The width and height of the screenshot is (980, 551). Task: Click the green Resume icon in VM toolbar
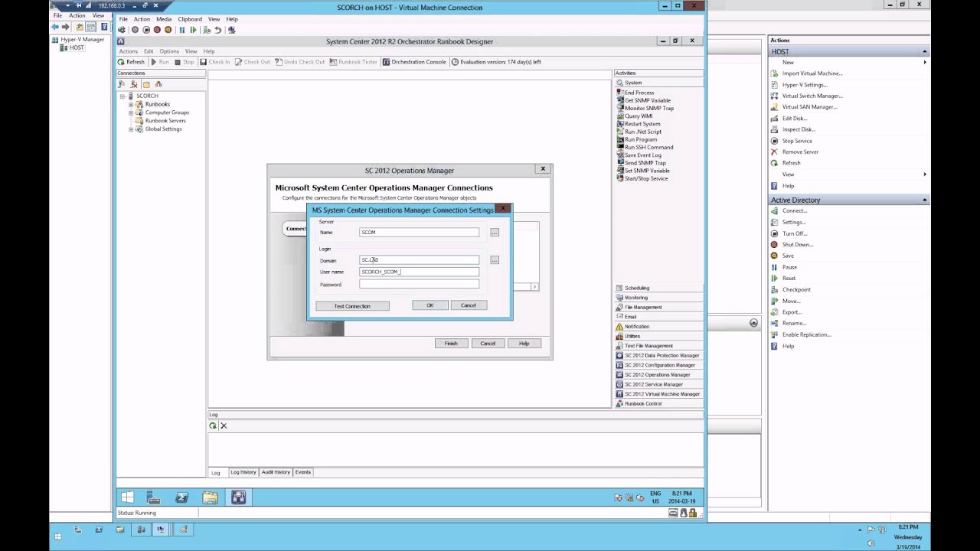point(193,30)
